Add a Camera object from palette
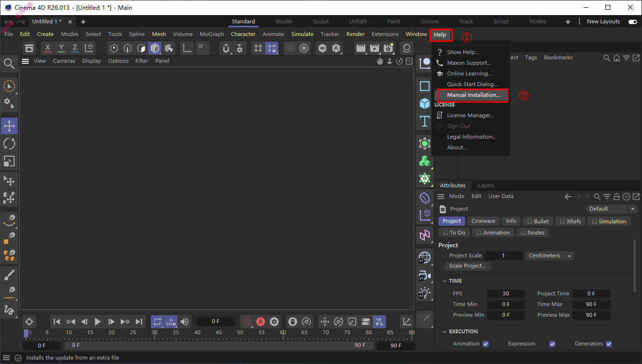The width and height of the screenshot is (642, 364). 425,275
